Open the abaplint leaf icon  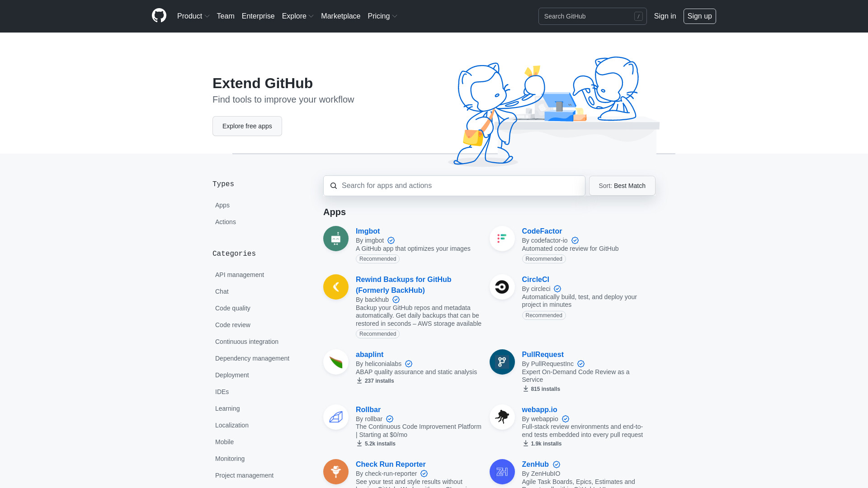click(336, 362)
